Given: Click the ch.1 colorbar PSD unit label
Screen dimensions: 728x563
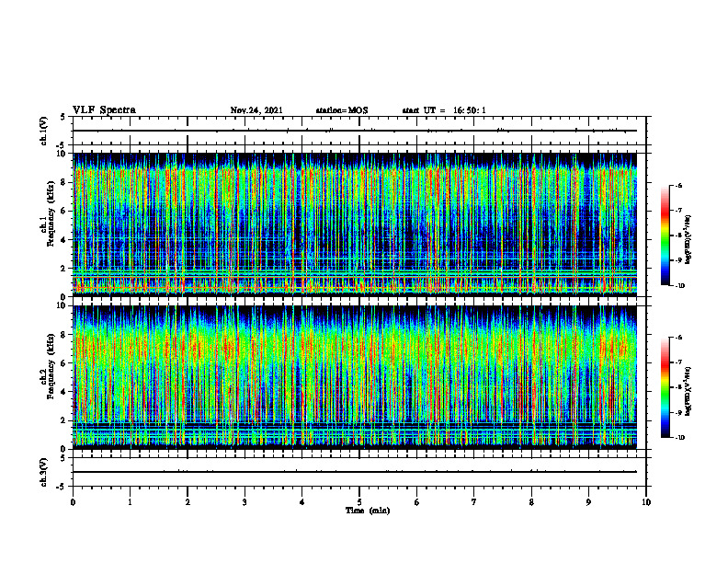Looking at the screenshot, I should point(688,239).
